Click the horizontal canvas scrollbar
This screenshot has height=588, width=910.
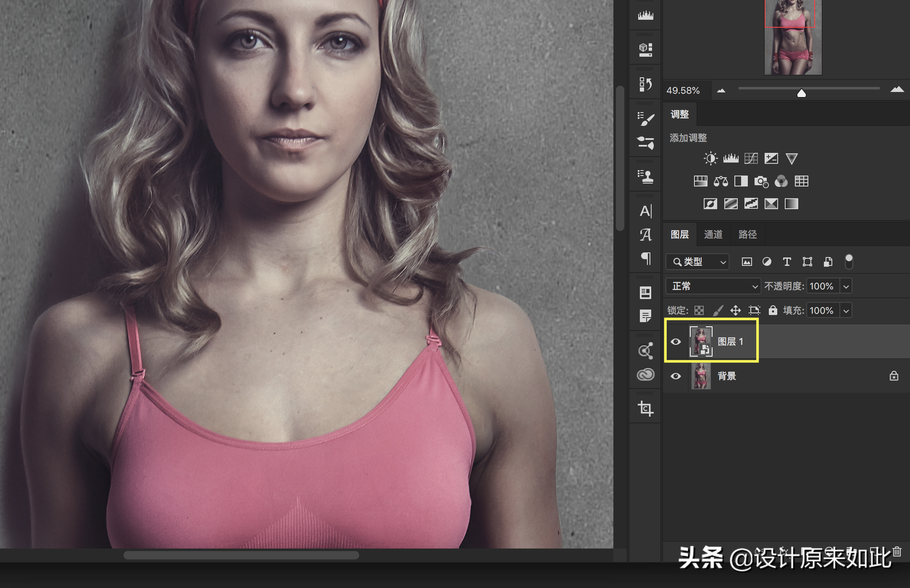pyautogui.click(x=241, y=555)
